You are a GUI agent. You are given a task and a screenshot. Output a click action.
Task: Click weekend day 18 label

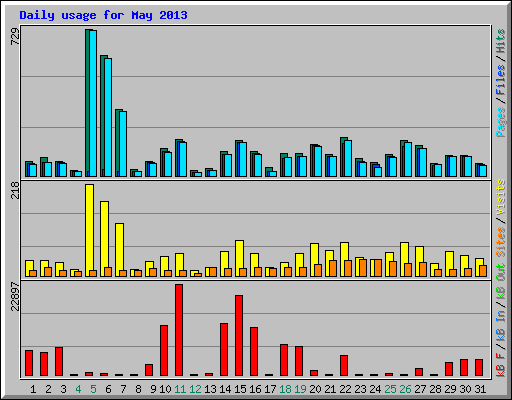285,389
